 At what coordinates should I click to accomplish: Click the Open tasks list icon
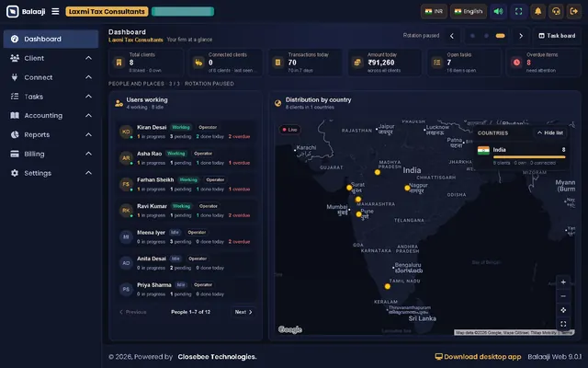click(437, 63)
